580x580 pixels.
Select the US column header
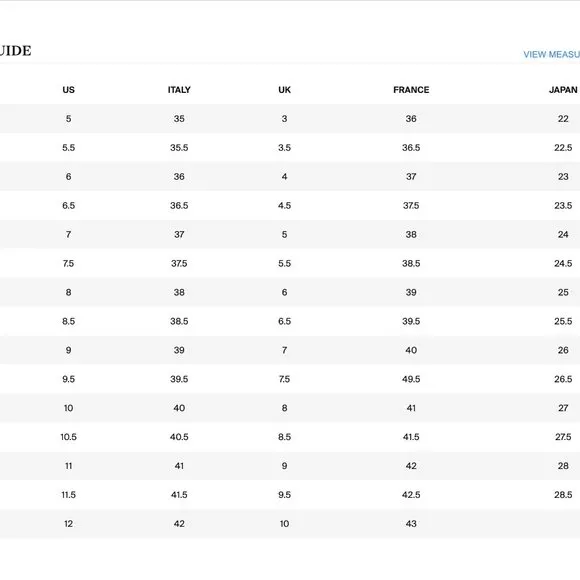tap(68, 90)
